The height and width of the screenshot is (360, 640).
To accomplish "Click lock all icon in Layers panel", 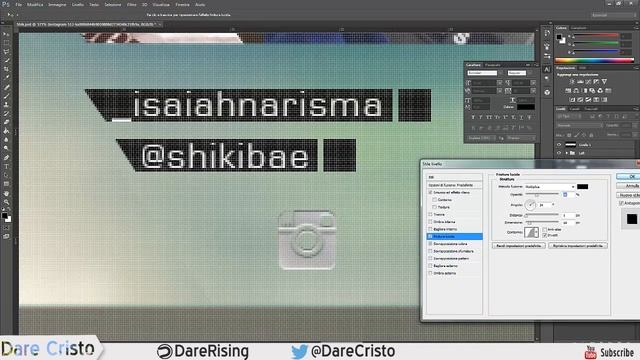I will tap(591, 135).
